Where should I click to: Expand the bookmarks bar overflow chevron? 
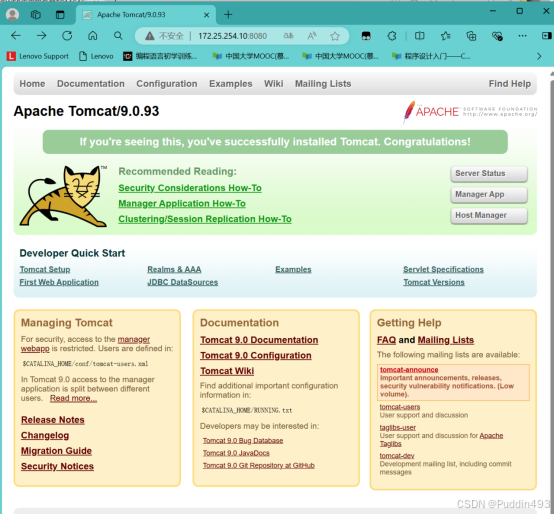(x=539, y=56)
